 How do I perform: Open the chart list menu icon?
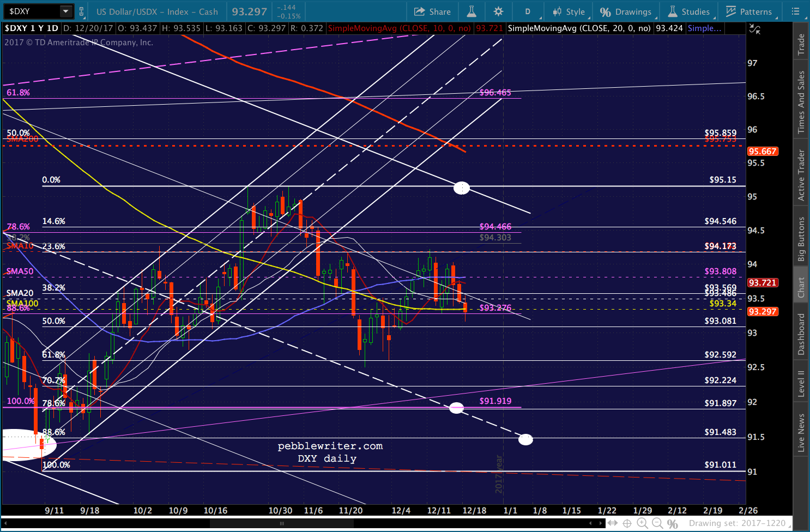coord(796,11)
